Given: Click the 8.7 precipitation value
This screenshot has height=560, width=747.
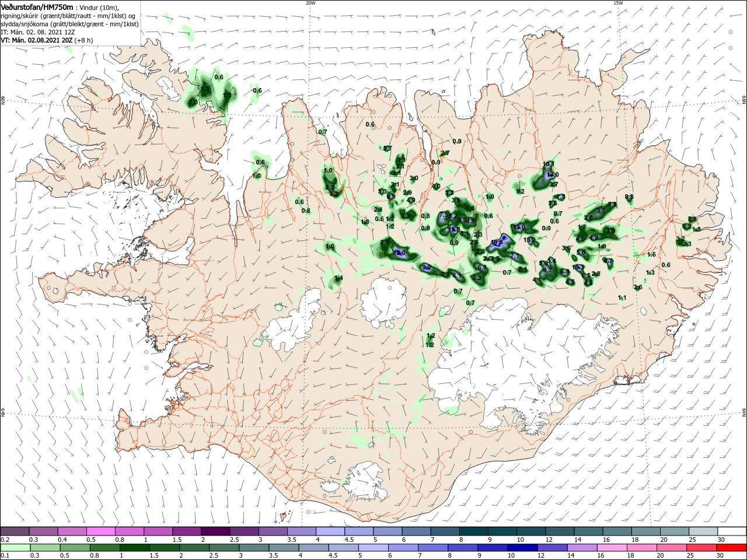Looking at the screenshot, I should click(x=608, y=261).
